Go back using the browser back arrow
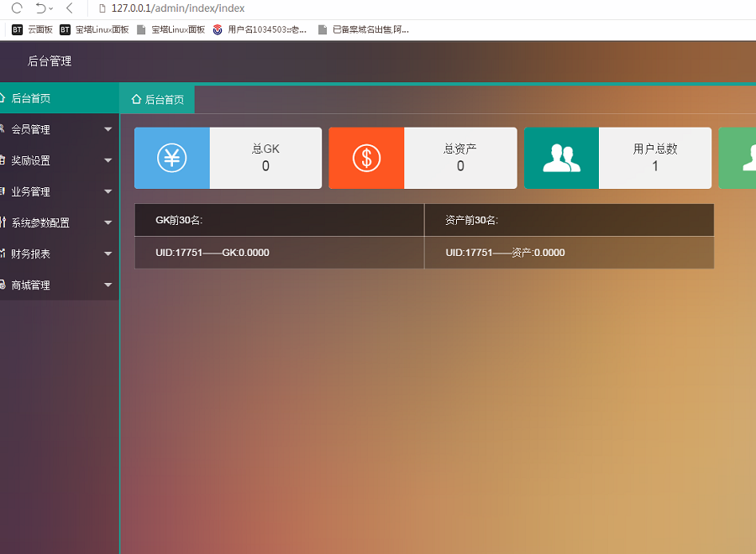 (x=69, y=8)
